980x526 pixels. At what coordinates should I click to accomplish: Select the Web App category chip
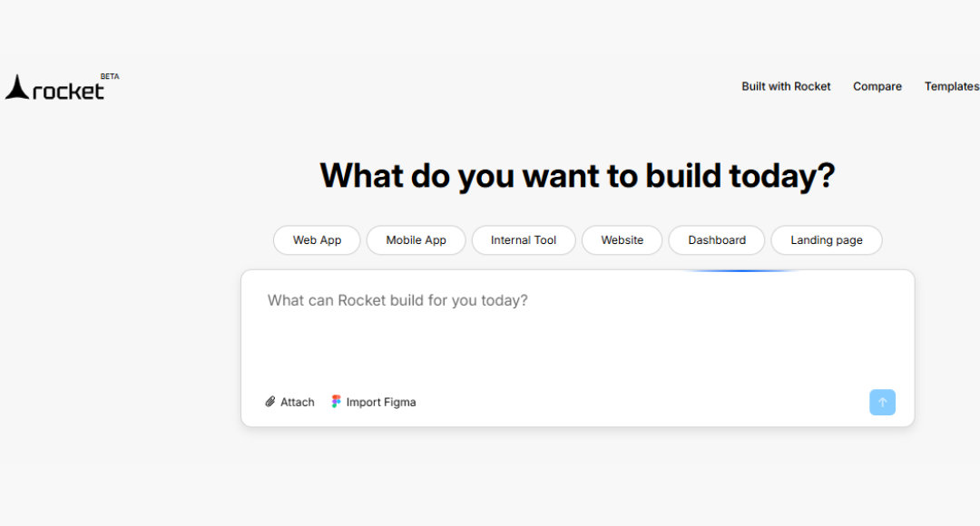[317, 240]
